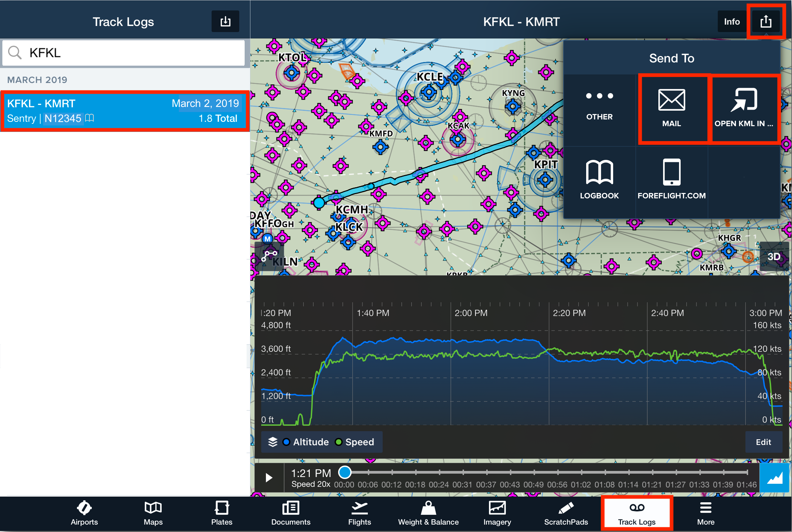Click the Send To share icon
Image resolution: width=792 pixels, height=532 pixels.
point(766,21)
